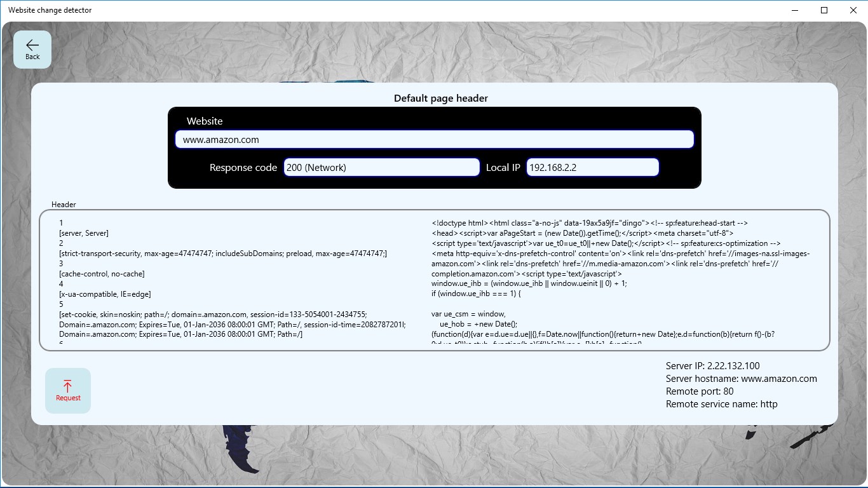Close the Website change detector window
This screenshot has height=488, width=868.
tap(853, 10)
